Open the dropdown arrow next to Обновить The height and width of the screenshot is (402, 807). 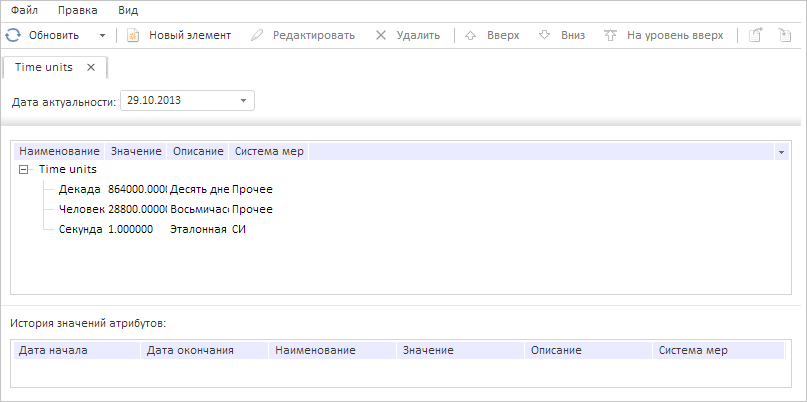tap(102, 35)
